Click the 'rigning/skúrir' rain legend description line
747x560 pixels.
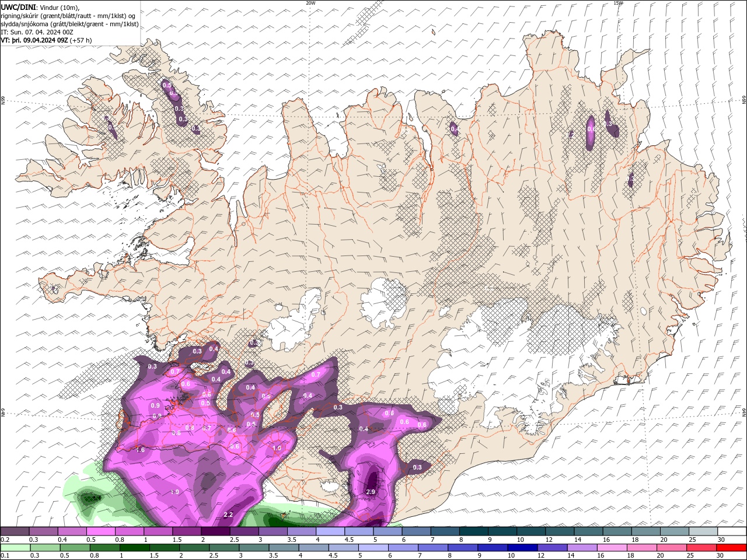(x=68, y=16)
